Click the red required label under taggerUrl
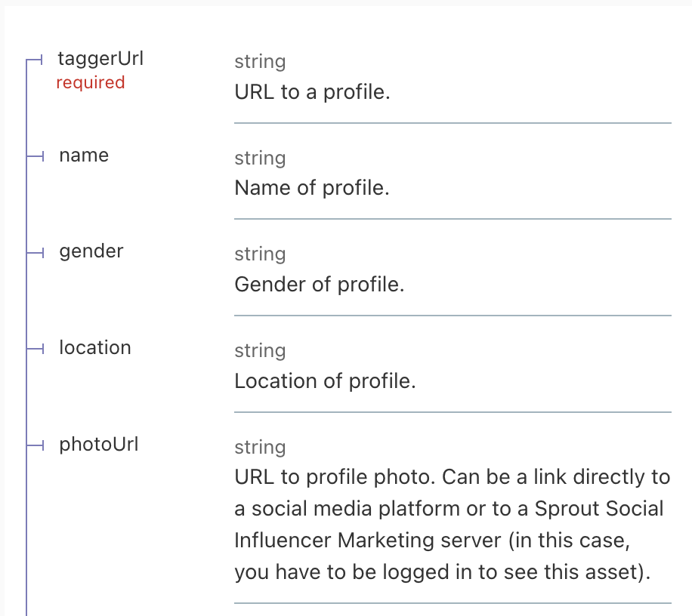Screen dimensions: 692x616 click(91, 83)
